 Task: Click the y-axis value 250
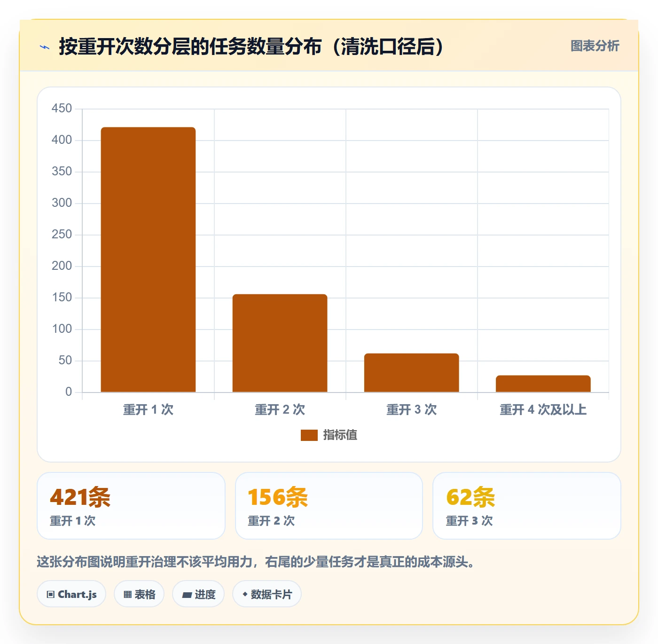(62, 235)
